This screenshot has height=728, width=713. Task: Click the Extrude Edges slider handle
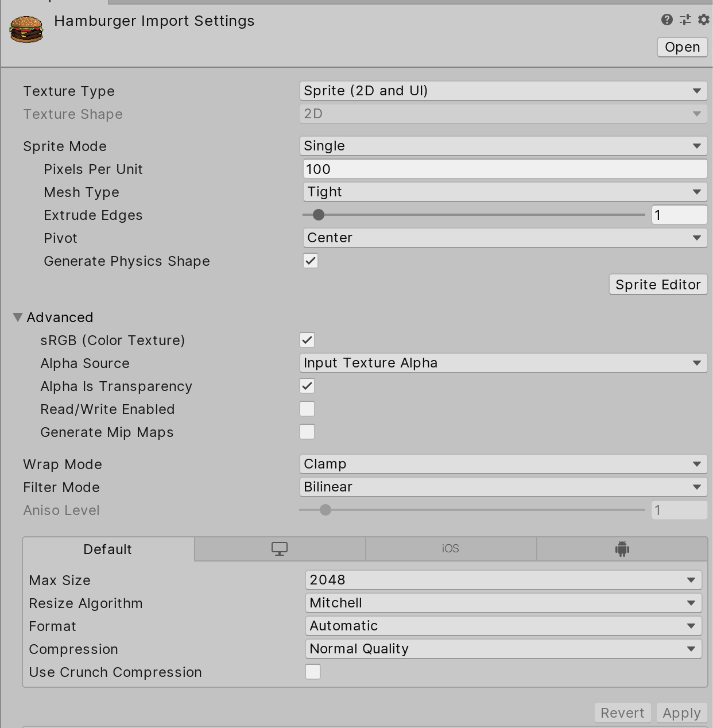(x=319, y=215)
